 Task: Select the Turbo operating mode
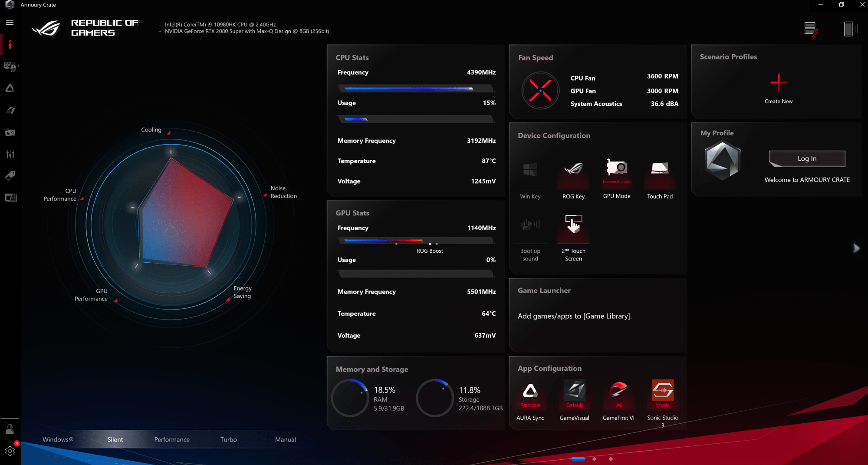[x=228, y=439]
